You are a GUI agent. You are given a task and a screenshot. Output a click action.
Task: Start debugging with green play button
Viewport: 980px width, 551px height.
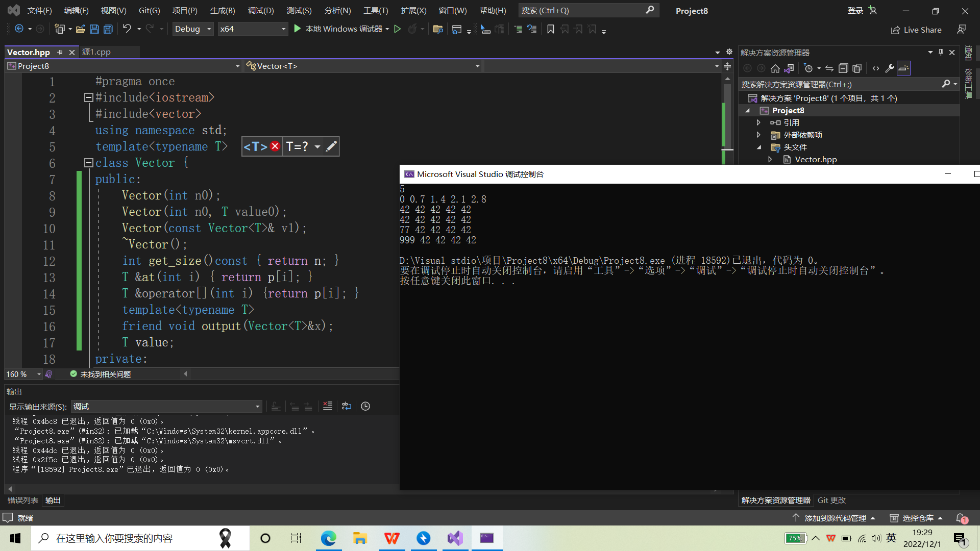click(298, 29)
